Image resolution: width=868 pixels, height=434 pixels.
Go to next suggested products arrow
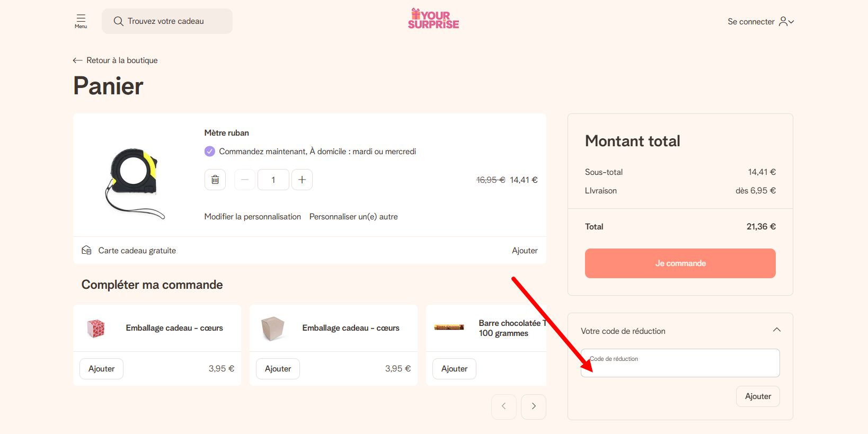[x=534, y=406]
